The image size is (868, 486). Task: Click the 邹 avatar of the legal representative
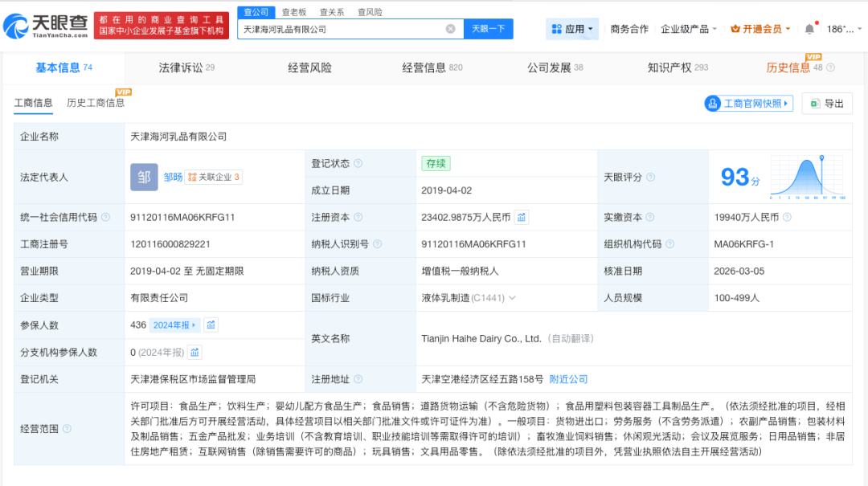click(144, 178)
